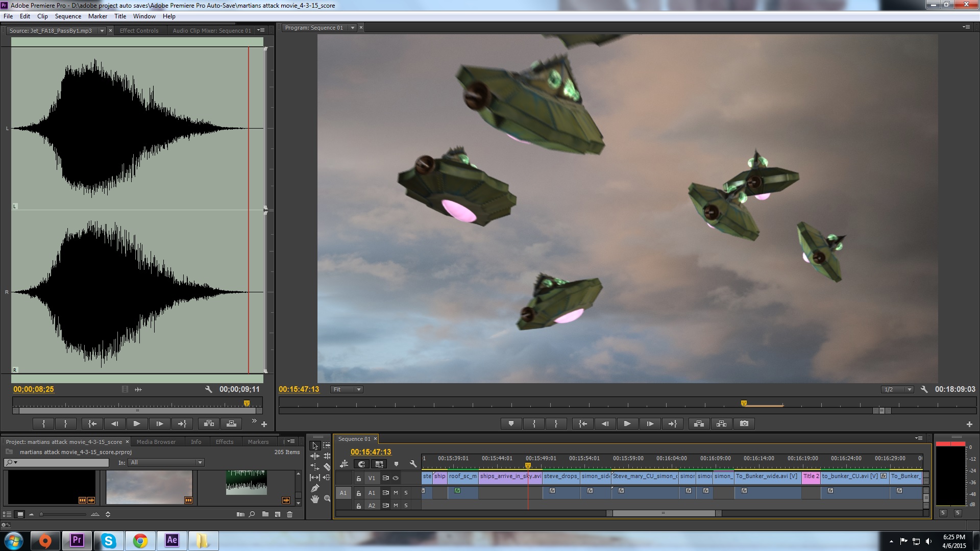This screenshot has width=980, height=551.
Task: Click Lift button in Program monitor
Action: [699, 423]
